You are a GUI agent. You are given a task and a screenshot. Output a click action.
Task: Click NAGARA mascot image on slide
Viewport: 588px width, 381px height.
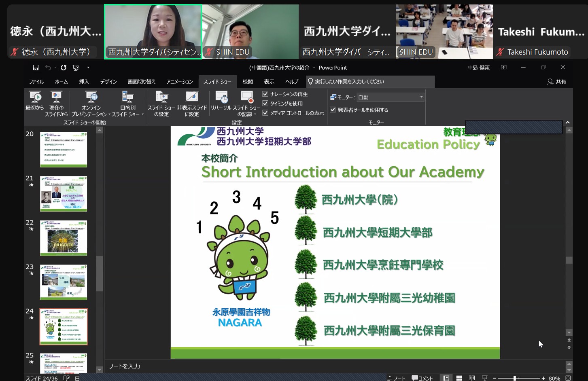point(239,259)
